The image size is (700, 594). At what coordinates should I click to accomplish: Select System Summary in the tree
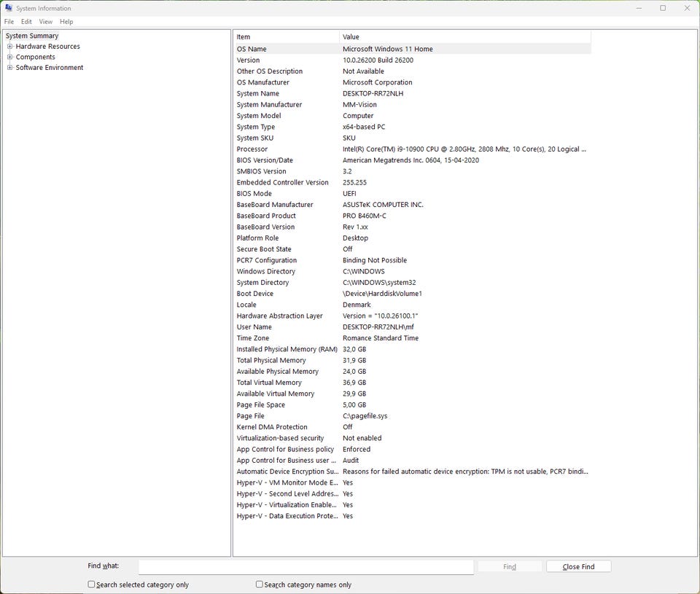click(32, 36)
